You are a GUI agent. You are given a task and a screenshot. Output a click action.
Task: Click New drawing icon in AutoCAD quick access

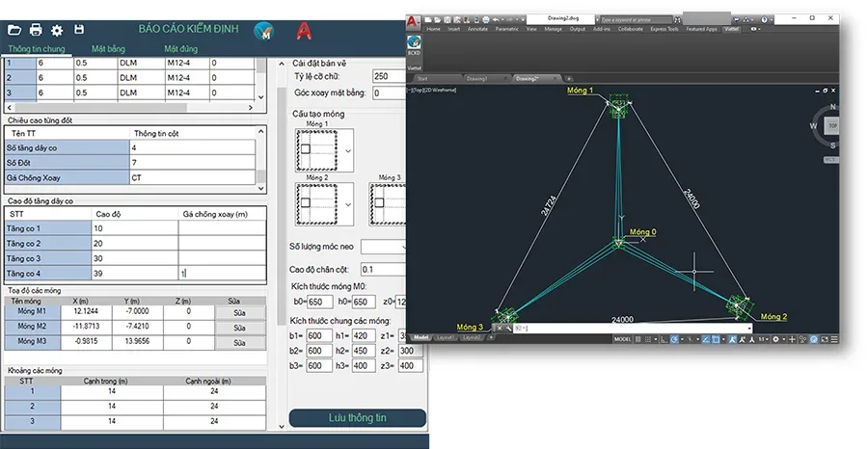click(427, 20)
